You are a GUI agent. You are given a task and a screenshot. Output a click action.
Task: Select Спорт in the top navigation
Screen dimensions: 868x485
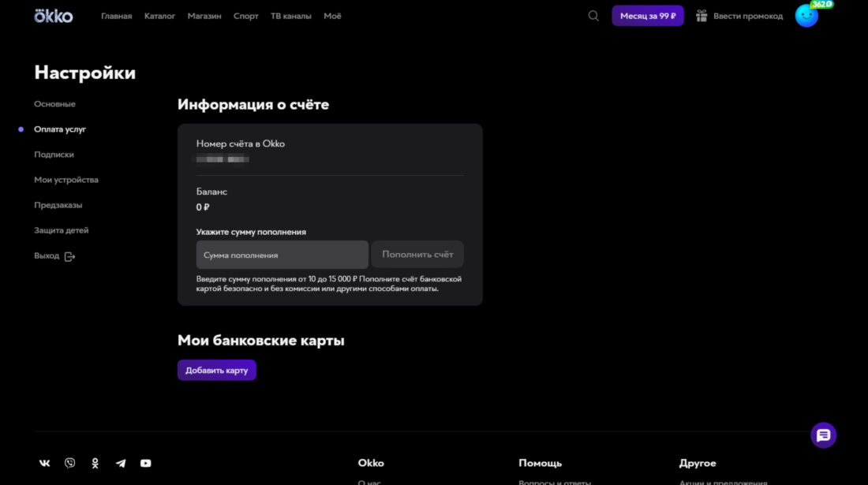245,16
